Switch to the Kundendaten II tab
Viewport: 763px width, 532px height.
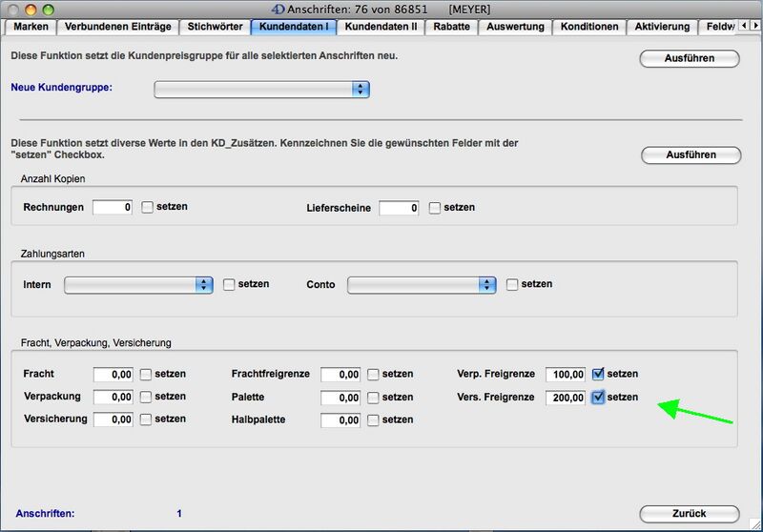click(381, 27)
